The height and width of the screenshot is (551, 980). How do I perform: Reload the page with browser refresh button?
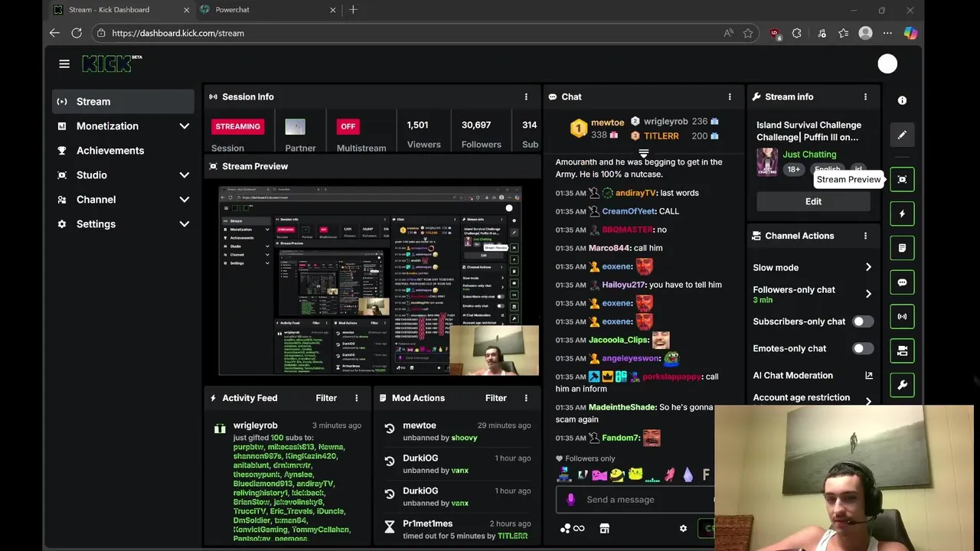click(x=77, y=33)
